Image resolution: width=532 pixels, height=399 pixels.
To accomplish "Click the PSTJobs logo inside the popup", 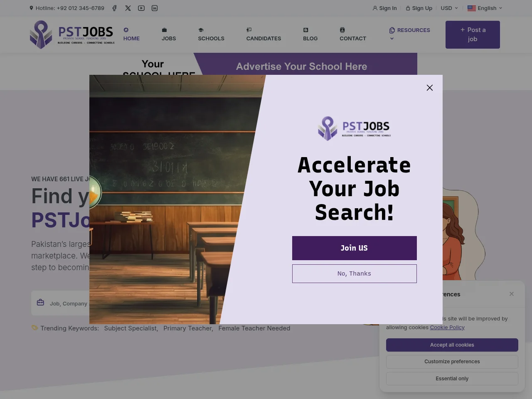I will (354, 128).
